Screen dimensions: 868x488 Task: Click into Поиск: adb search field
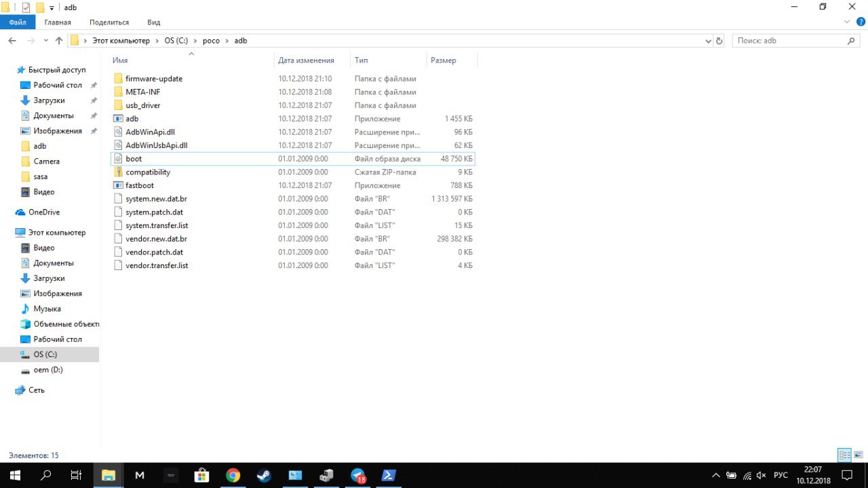click(x=789, y=41)
